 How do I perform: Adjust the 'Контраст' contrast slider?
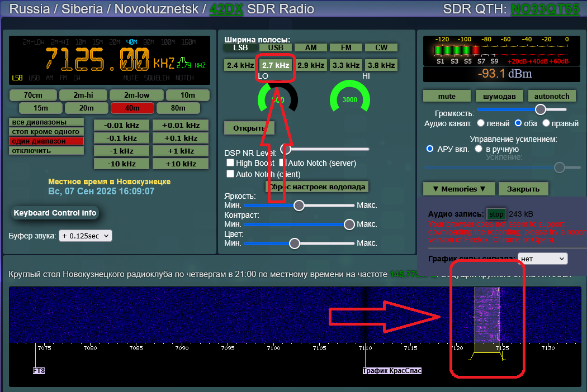coord(299,224)
